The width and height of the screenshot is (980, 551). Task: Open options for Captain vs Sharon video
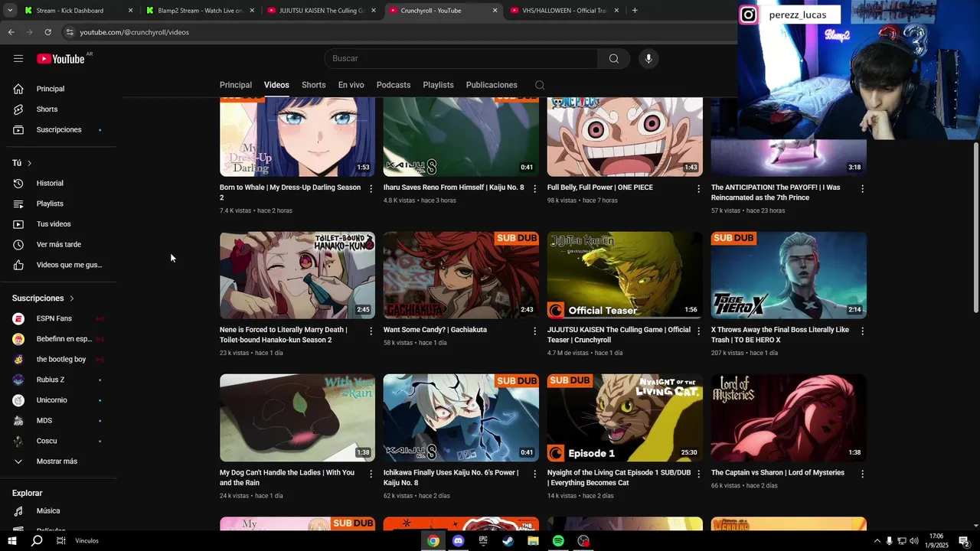click(x=862, y=474)
